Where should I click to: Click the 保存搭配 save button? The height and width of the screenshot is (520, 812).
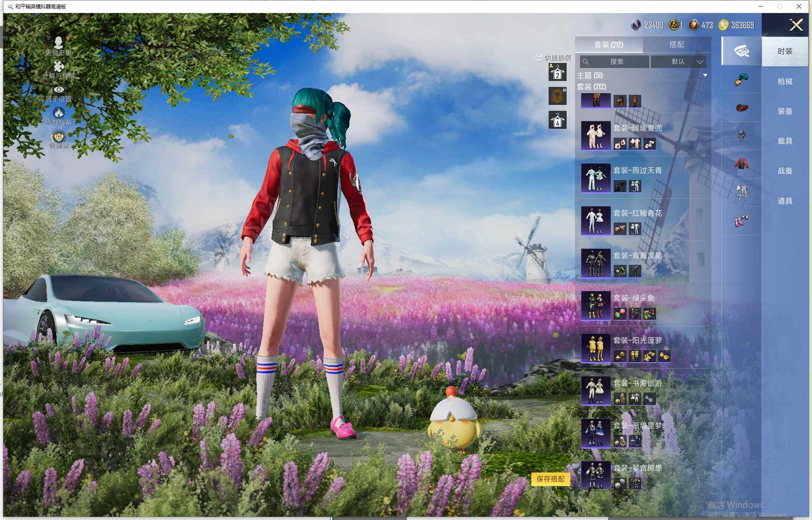pos(550,479)
